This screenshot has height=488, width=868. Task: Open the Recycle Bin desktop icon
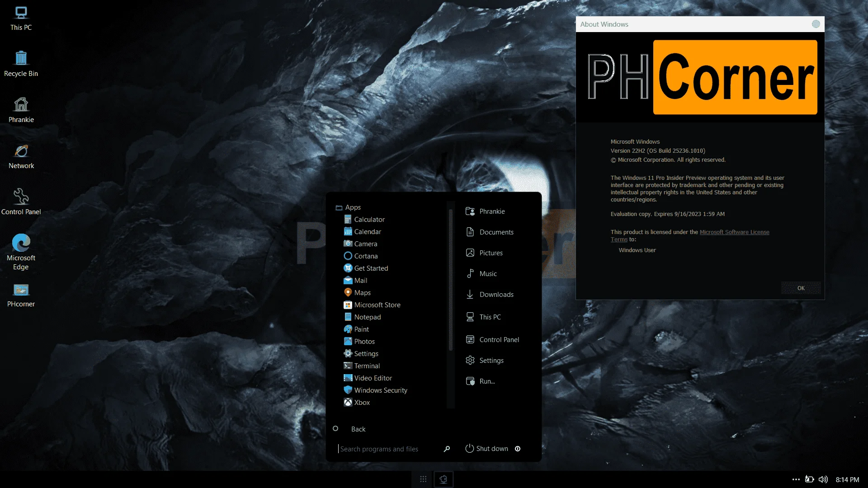21,65
